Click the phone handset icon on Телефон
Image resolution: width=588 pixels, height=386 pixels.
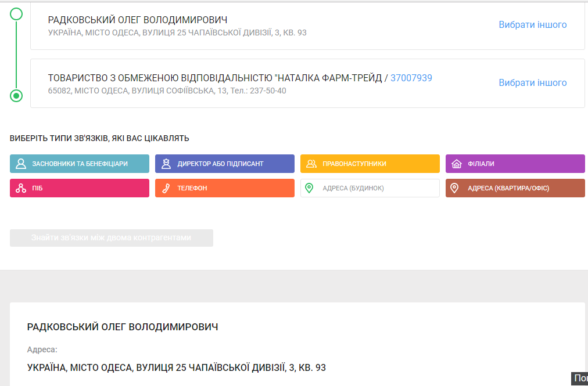tap(166, 188)
